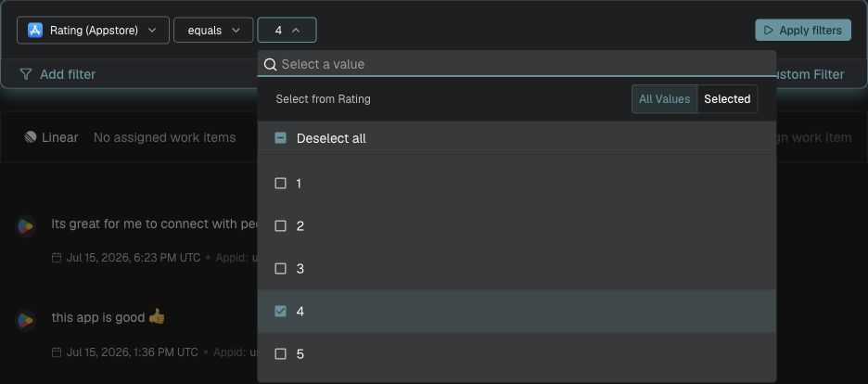The height and width of the screenshot is (384, 868).
Task: Collapse the value dropdown showing 4
Action: 287,30
